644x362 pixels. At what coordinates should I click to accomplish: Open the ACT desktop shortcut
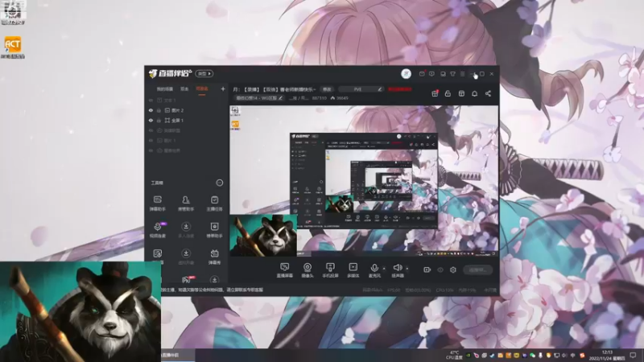[13, 47]
